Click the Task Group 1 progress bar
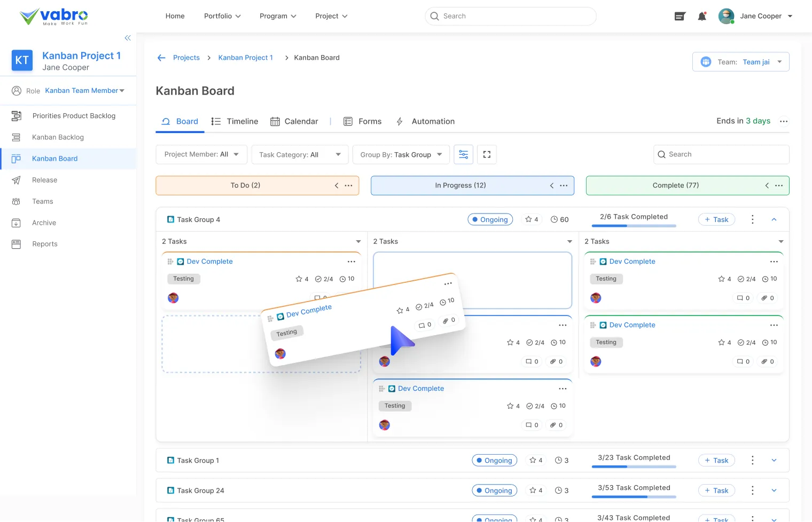812x522 pixels. 634,467
